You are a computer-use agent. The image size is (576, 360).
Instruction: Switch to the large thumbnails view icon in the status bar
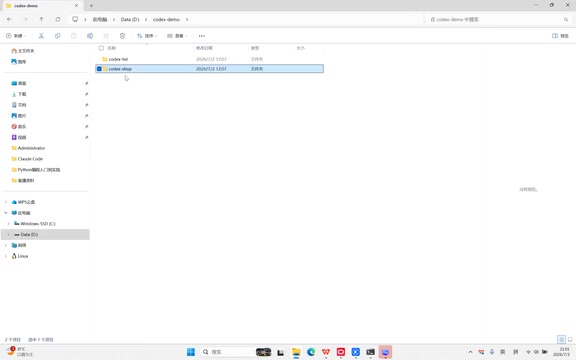[570, 339]
